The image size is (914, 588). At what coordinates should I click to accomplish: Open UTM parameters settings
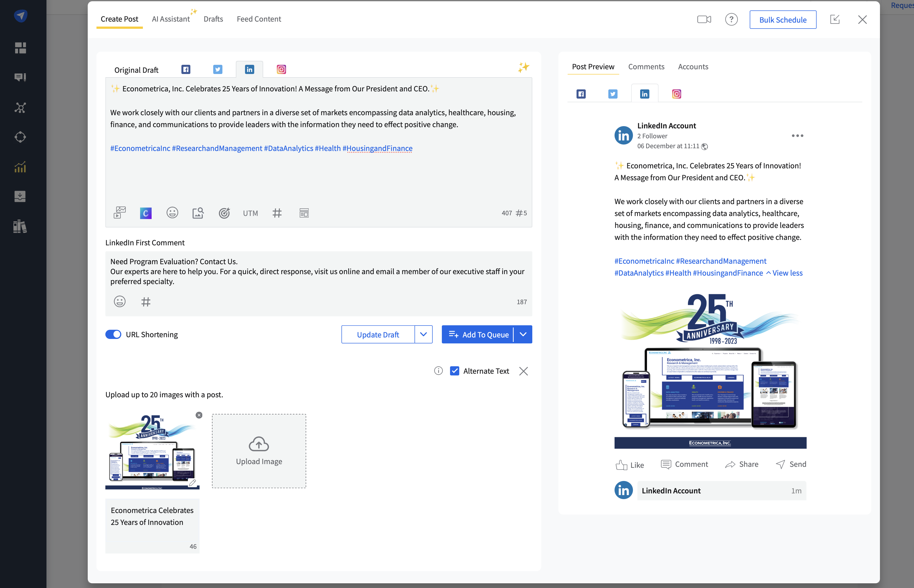250,213
